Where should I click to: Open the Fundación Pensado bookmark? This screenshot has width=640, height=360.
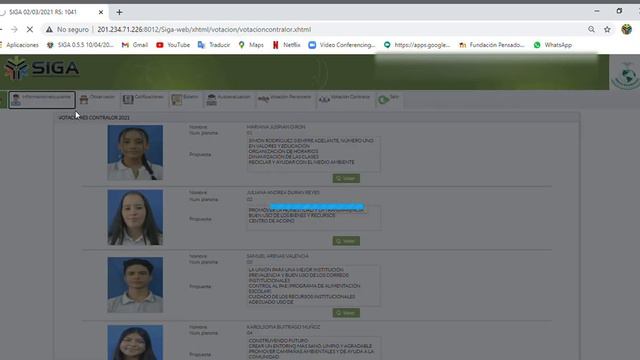(492, 45)
